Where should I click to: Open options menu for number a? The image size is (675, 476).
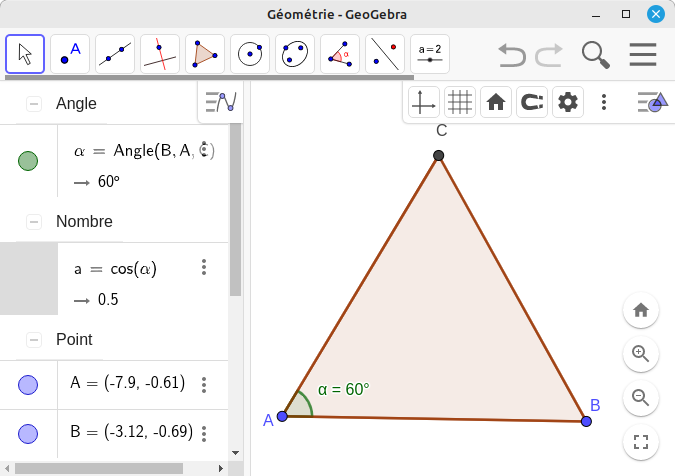(x=204, y=268)
